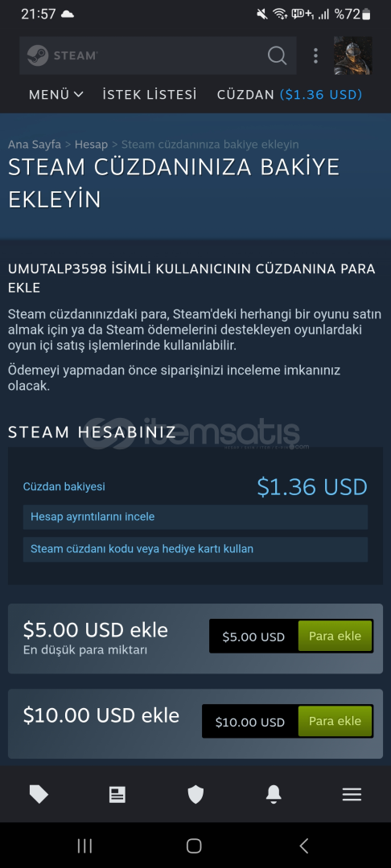Open CÜZDAN ($1.36 USD) menu item
Viewport: 391px width, 868px height.
290,95
